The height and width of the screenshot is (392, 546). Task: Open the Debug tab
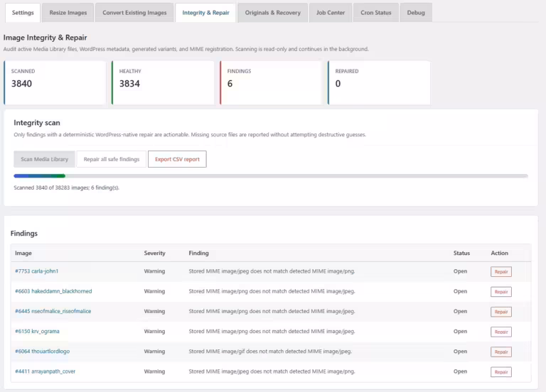416,13
